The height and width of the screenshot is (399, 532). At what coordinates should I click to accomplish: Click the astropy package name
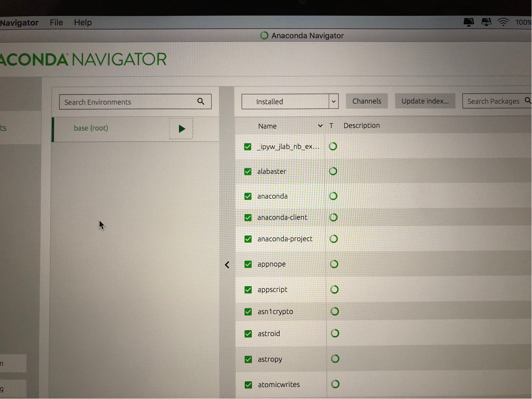tap(270, 359)
